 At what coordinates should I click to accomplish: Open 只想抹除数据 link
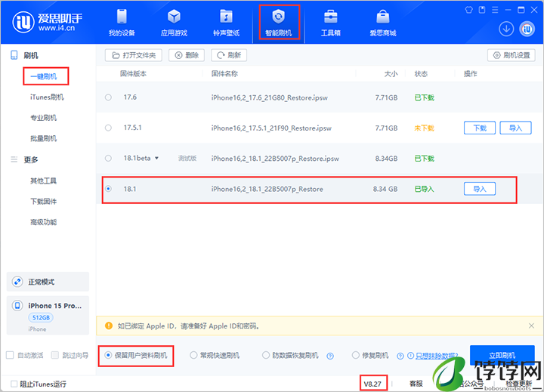(x=437, y=356)
